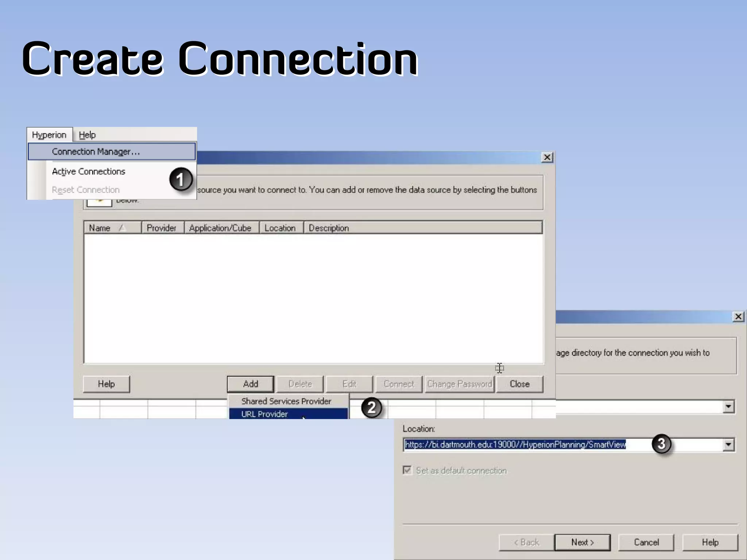The width and height of the screenshot is (747, 560).
Task: Open the Help menu in menu bar
Action: click(87, 135)
